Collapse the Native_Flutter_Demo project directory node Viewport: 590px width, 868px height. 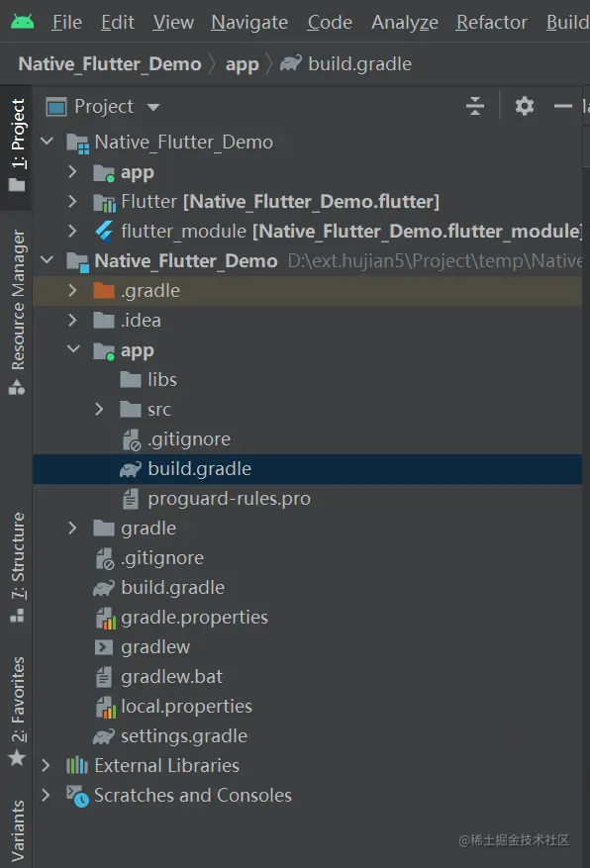click(x=48, y=260)
